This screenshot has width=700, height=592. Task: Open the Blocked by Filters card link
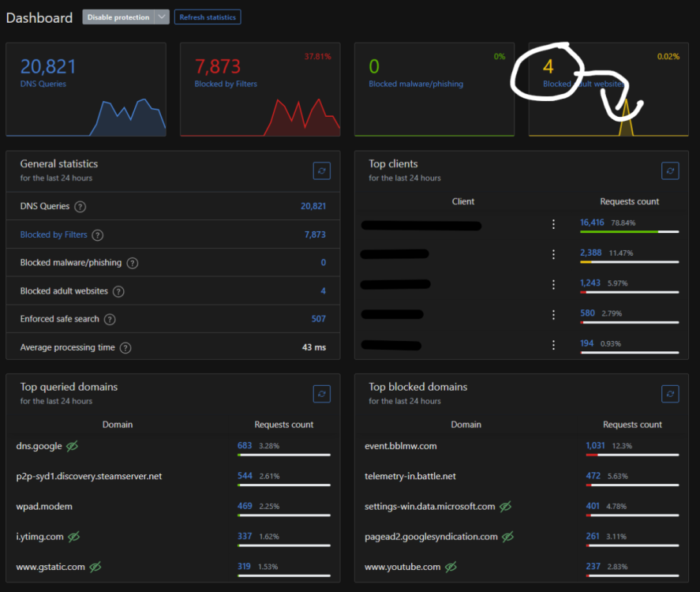click(226, 84)
